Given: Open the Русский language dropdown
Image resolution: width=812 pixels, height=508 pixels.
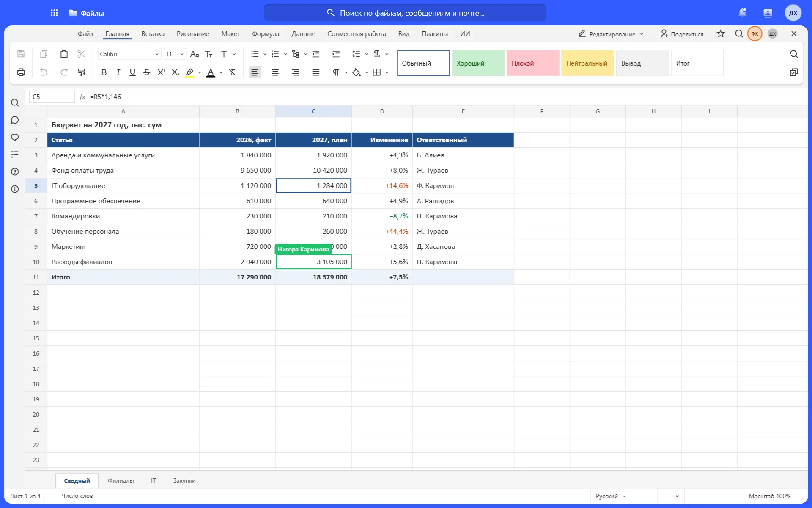Looking at the screenshot, I should (610, 496).
